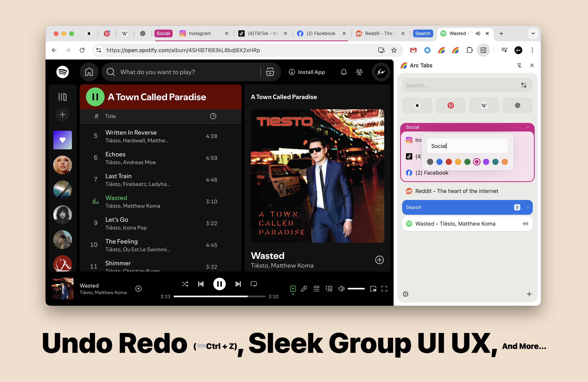Open Friend Activity icon
The image size is (588, 382).
pyautogui.click(x=359, y=72)
